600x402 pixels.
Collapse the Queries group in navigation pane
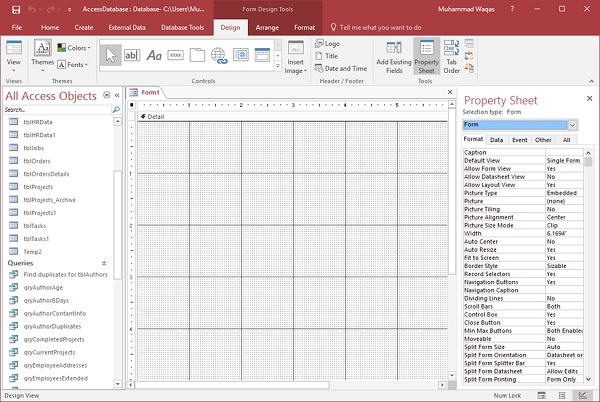104,263
